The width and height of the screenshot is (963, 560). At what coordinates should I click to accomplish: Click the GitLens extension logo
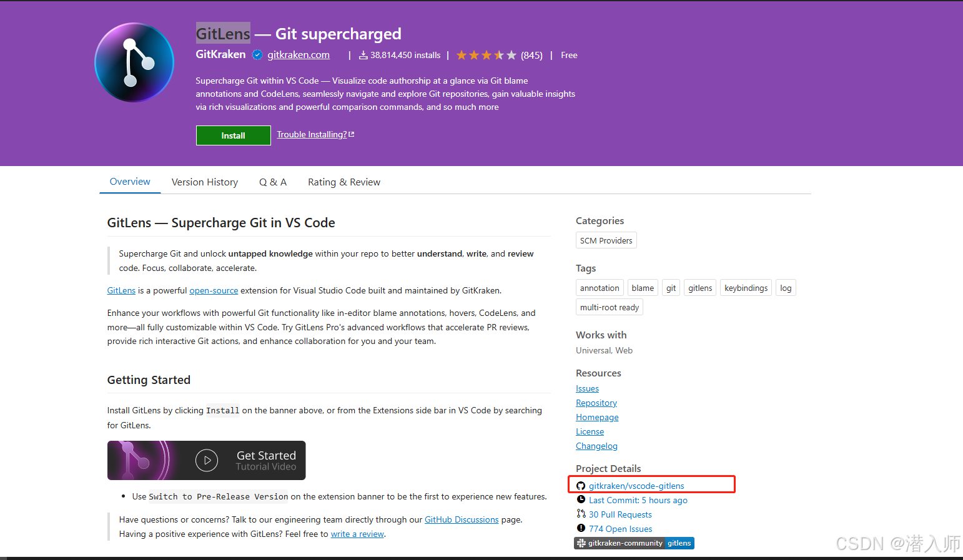pos(134,62)
